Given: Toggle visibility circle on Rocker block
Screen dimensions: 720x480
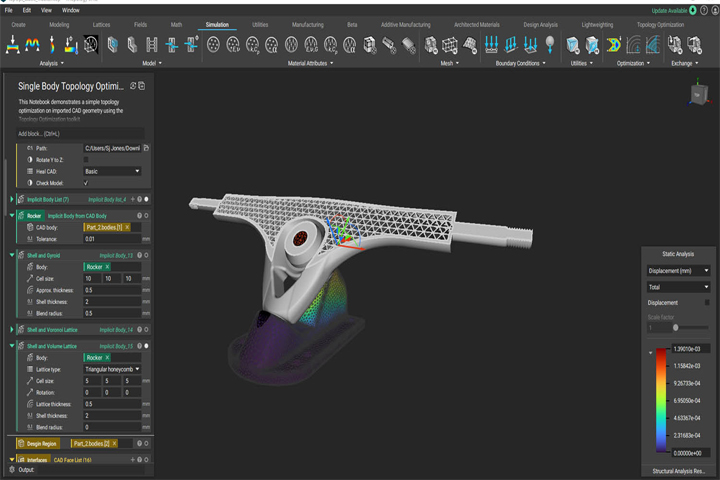Looking at the screenshot, I should click(146, 215).
